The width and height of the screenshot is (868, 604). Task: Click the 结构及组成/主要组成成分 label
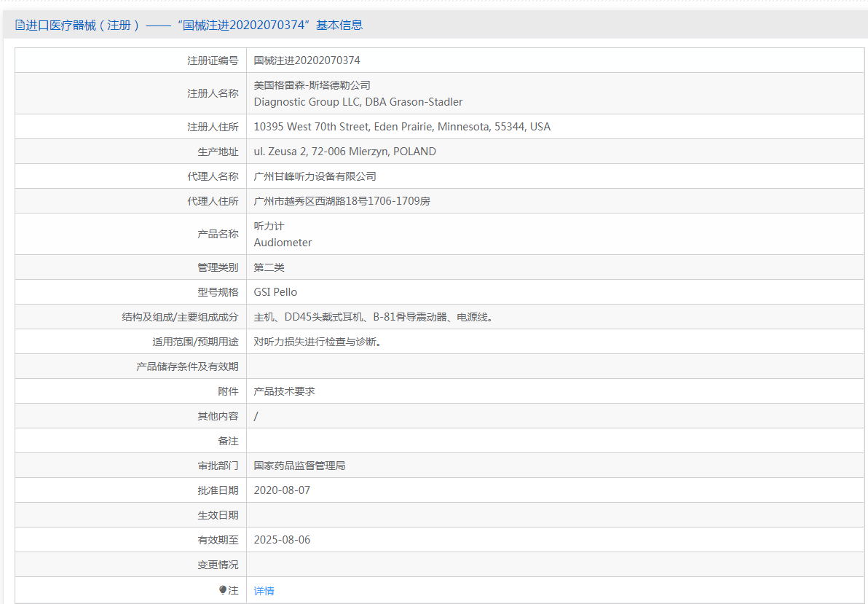click(x=180, y=317)
